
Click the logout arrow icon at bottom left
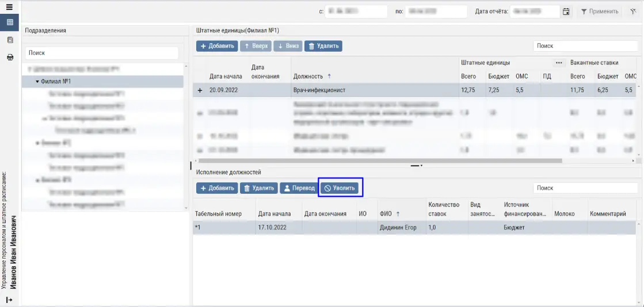9,300
